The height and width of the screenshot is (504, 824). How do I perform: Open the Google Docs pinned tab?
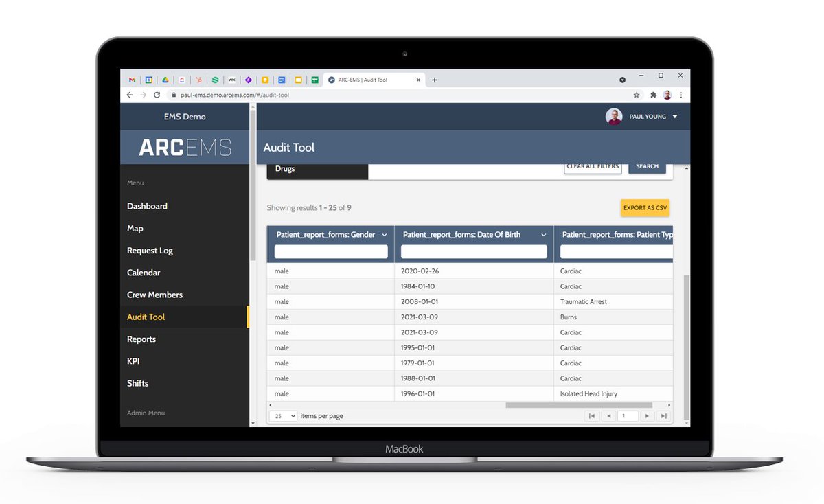[x=282, y=80]
